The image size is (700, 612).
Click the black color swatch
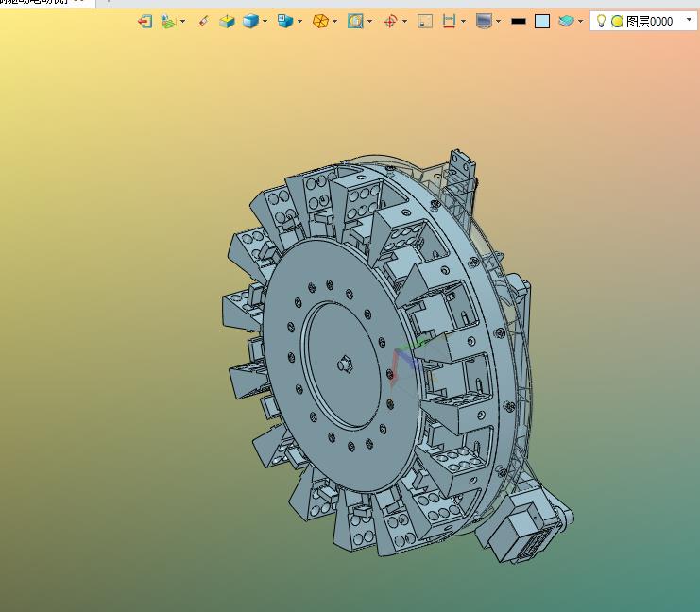[x=519, y=21]
